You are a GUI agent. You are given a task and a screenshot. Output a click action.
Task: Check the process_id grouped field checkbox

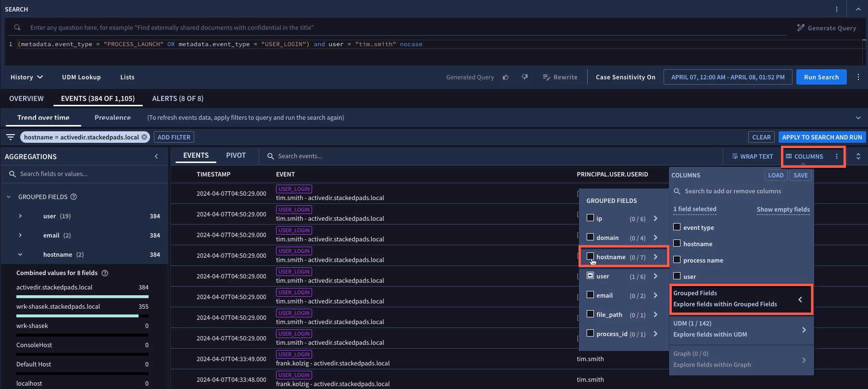[591, 333]
